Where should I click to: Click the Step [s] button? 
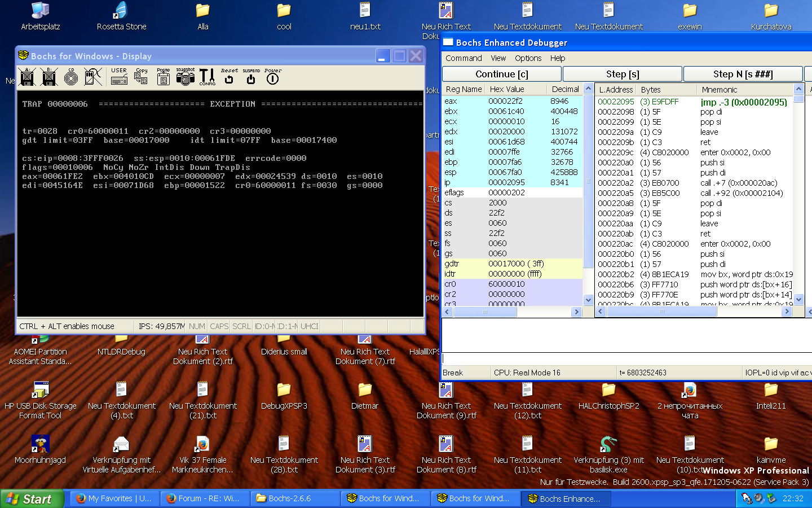click(623, 74)
